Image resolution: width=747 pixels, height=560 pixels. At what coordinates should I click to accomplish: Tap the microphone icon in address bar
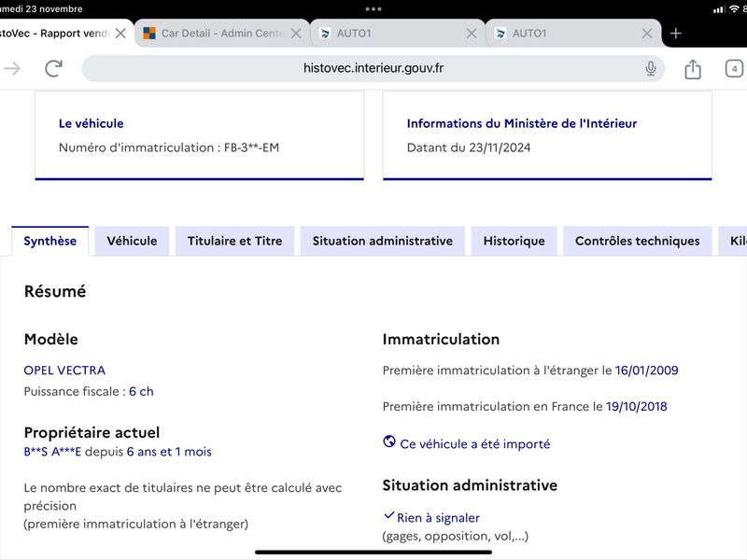pos(650,68)
